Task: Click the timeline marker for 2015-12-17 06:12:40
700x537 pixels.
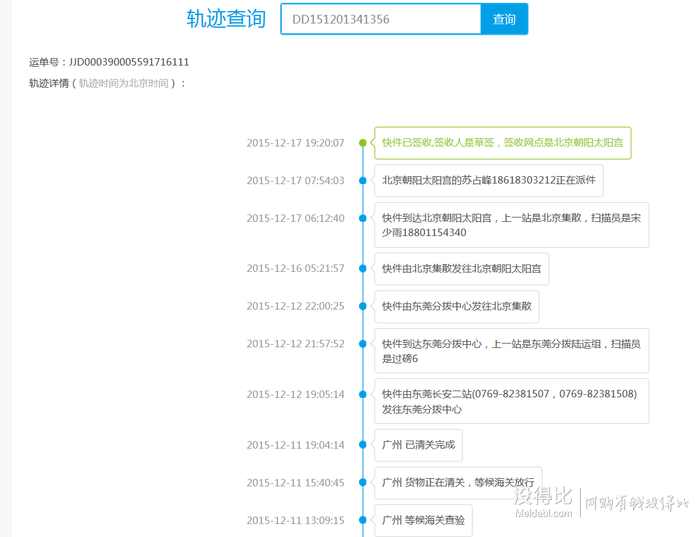Action: [x=362, y=218]
